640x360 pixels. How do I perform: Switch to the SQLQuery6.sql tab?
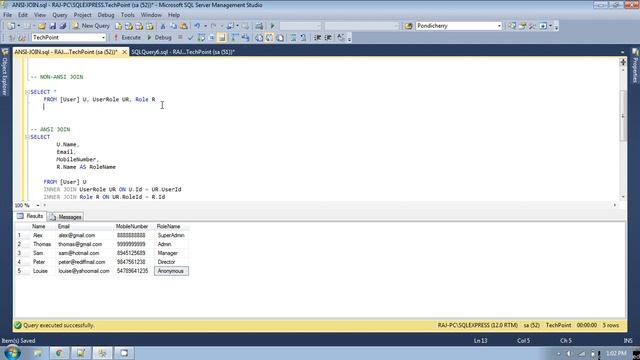[x=182, y=52]
